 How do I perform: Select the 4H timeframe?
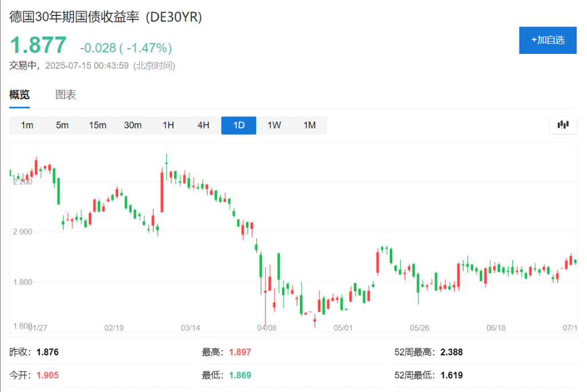[203, 125]
